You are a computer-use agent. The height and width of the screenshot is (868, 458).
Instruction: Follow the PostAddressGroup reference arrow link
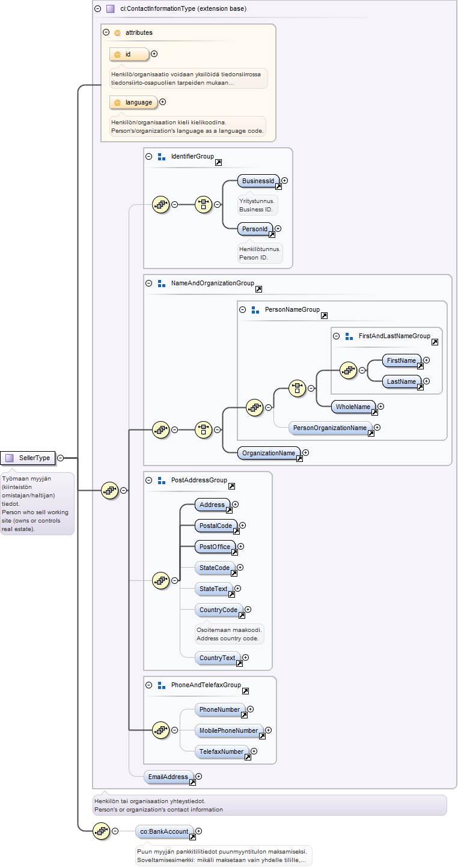point(231,486)
